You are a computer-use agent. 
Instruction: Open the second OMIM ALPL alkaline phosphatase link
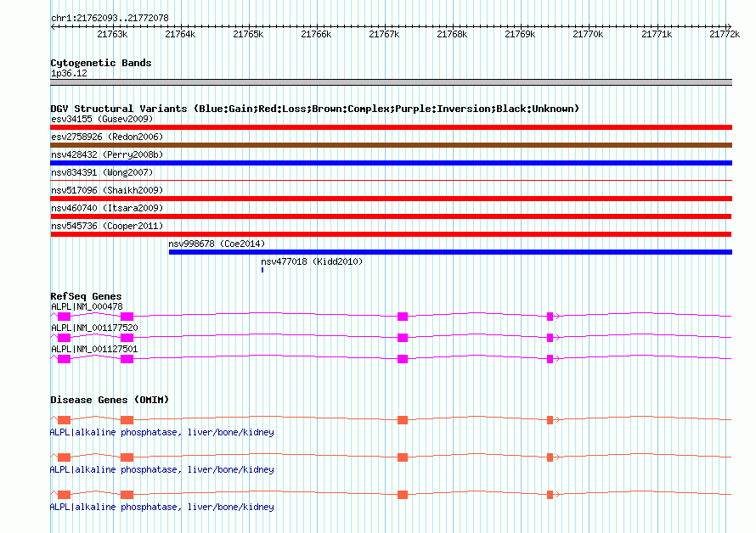coord(162,469)
